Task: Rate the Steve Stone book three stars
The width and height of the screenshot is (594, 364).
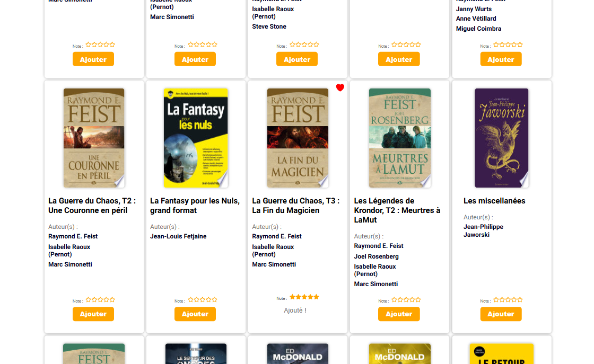Action: [x=304, y=45]
